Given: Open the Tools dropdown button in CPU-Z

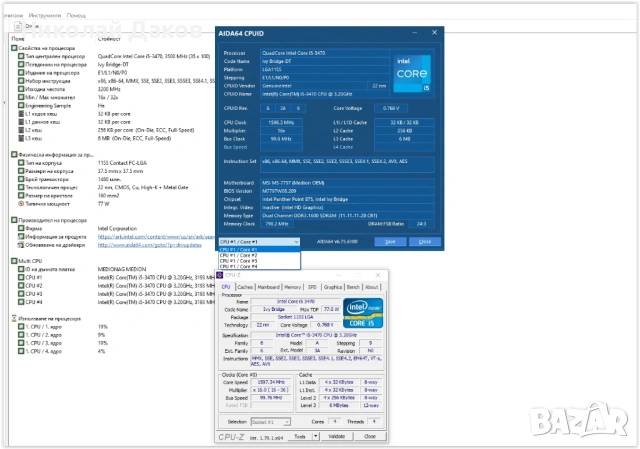Looking at the screenshot, I should coord(302,436).
